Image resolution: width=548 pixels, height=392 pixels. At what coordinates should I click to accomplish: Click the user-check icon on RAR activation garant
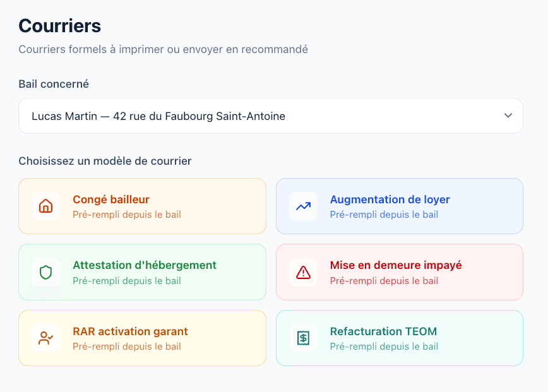point(46,338)
